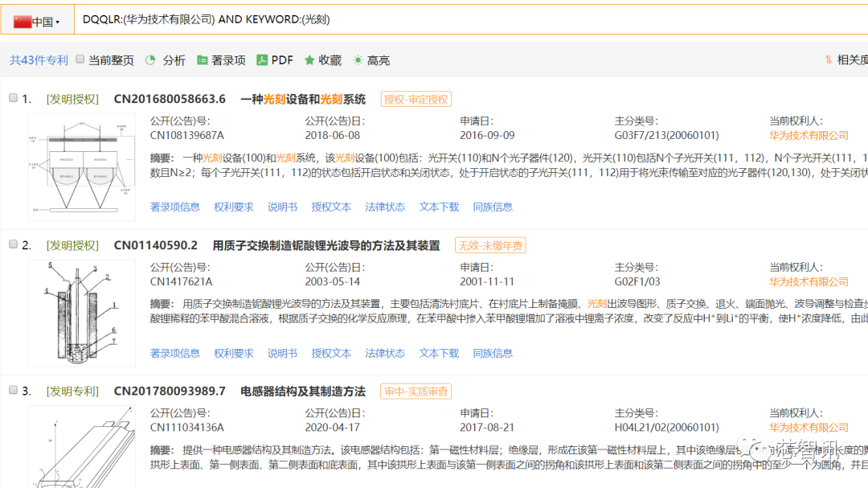
Task: Open 权利要求 for CN01140590.2
Action: pos(234,354)
